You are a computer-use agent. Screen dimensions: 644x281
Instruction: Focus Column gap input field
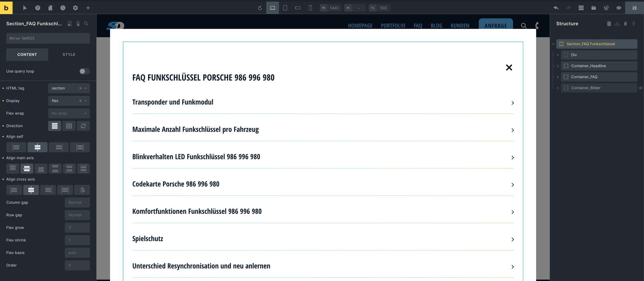point(77,203)
